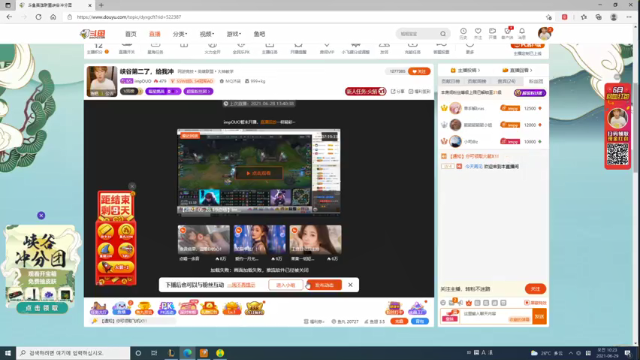
Task: Open the Edge browser taskbar icon
Action: tap(187, 353)
